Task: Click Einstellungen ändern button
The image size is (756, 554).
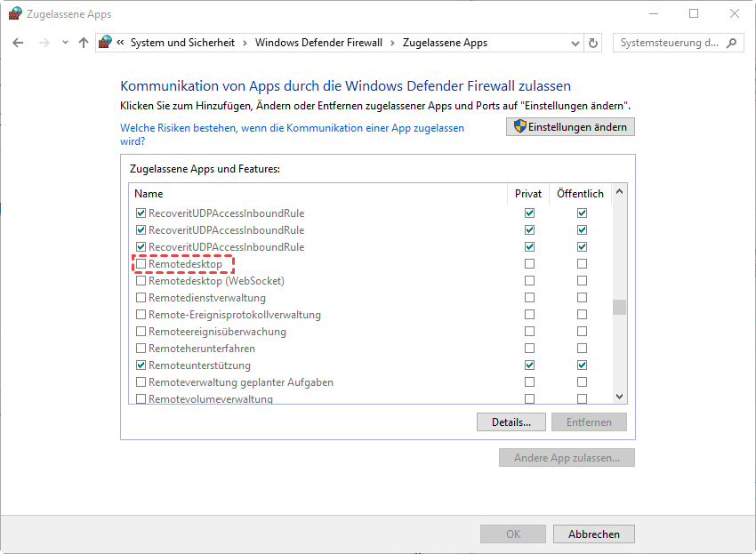Action: [x=570, y=127]
